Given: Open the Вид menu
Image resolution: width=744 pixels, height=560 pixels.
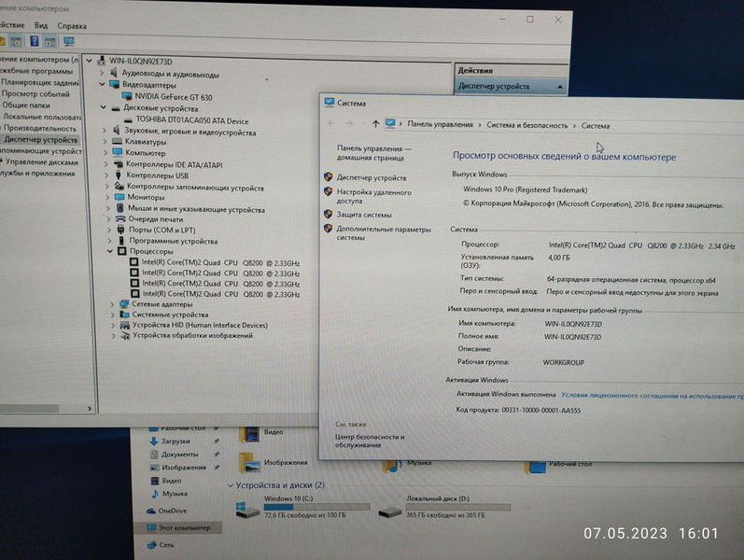Looking at the screenshot, I should [41, 26].
